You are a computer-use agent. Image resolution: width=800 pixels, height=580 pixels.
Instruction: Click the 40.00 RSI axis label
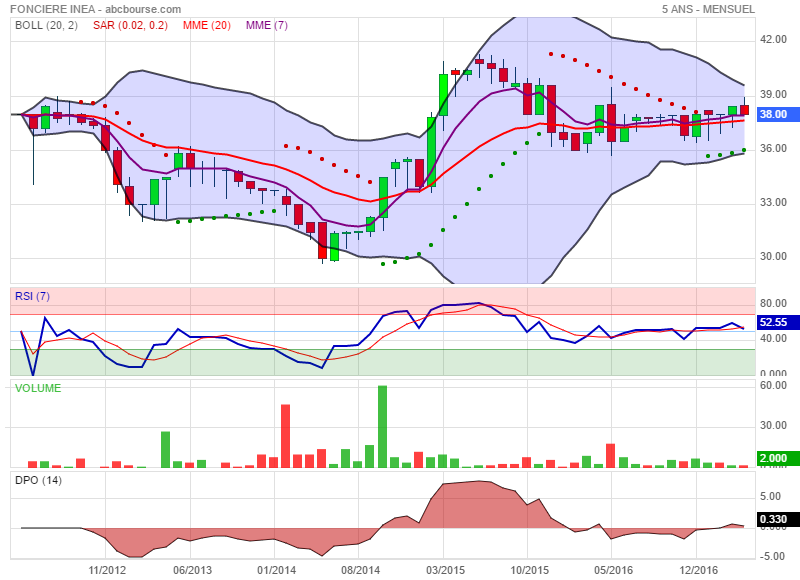point(773,338)
